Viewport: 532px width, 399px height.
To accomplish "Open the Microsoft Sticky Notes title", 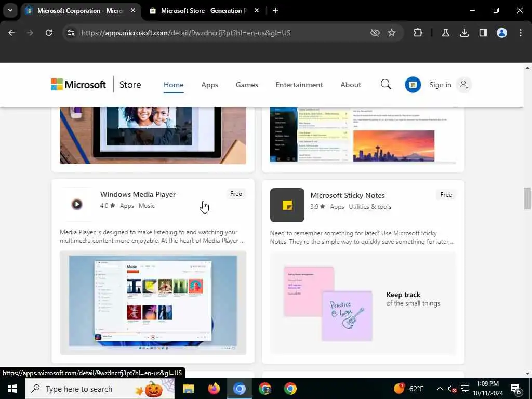I will point(348,195).
